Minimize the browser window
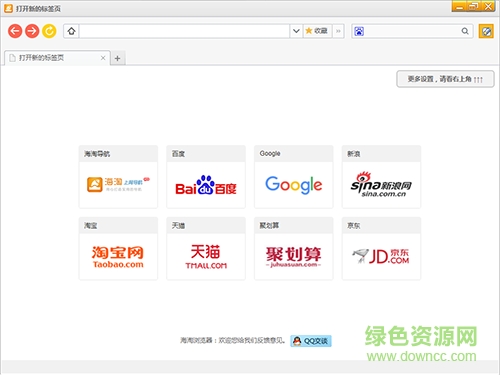 pyautogui.click(x=459, y=6)
